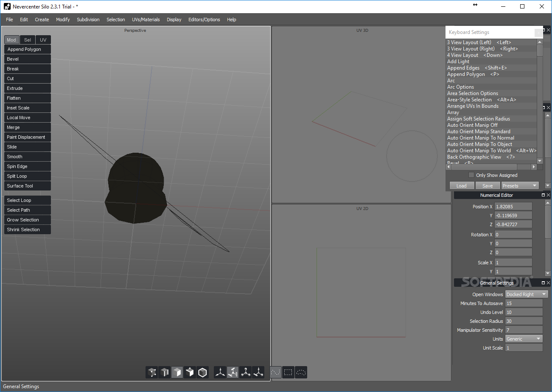Image resolution: width=552 pixels, height=392 pixels.
Task: Activate the scale manipulator with cubes icon
Action: (245, 372)
